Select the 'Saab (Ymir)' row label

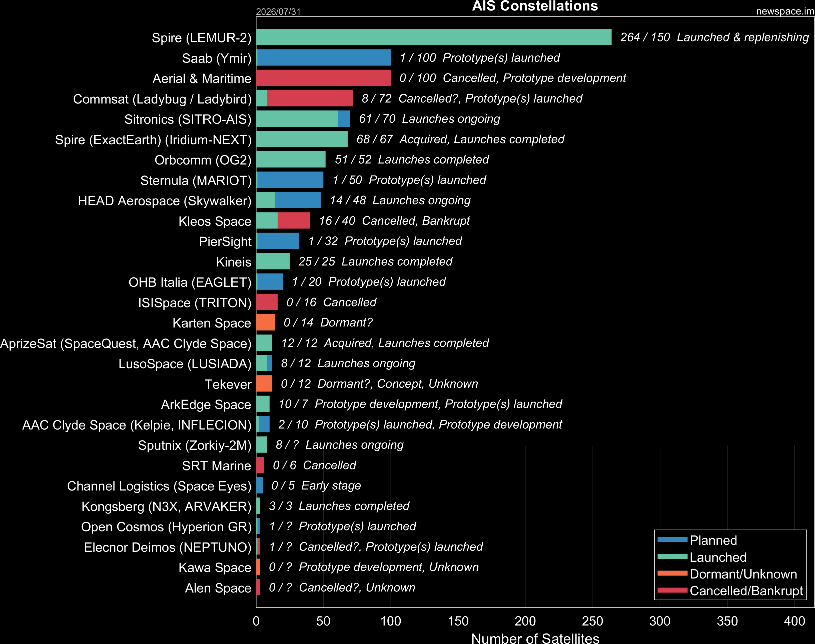(x=217, y=58)
